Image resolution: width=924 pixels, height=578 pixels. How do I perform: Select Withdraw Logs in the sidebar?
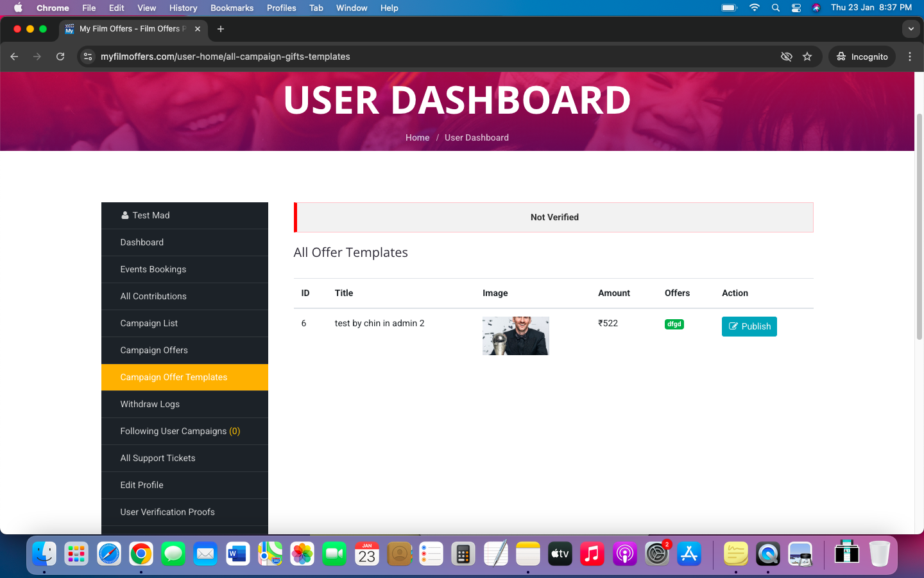coord(150,404)
